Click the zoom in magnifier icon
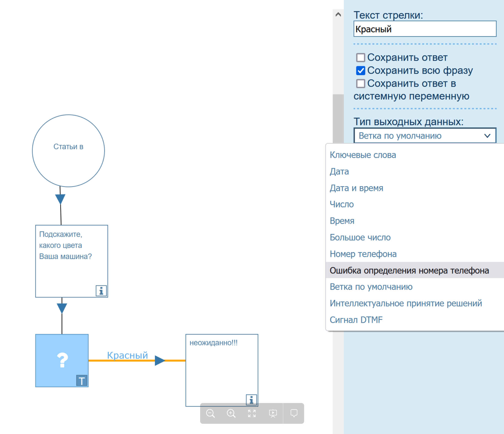The image size is (504, 434). [x=231, y=413]
